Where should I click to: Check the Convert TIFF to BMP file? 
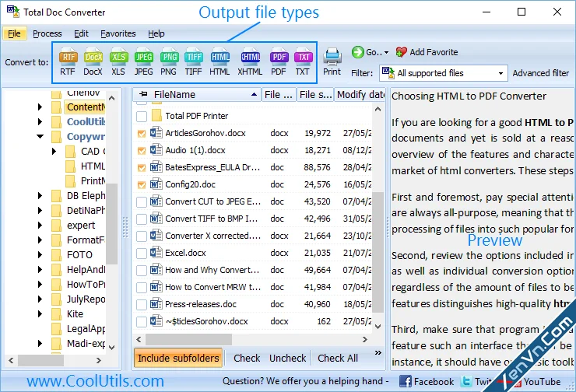tap(142, 219)
